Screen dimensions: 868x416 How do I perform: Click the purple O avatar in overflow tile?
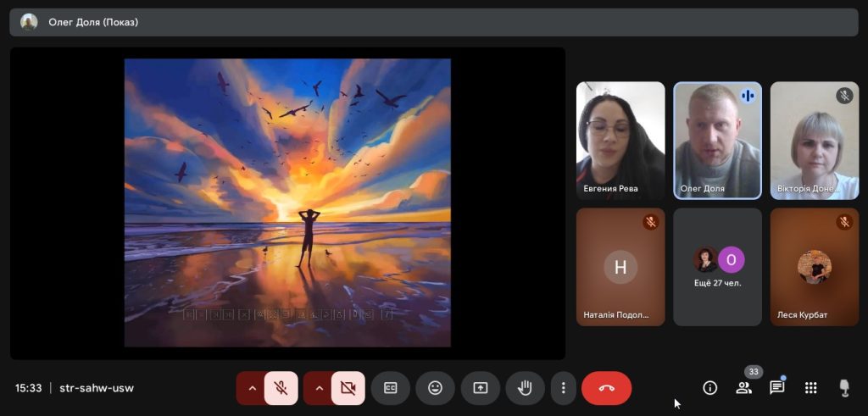732,260
